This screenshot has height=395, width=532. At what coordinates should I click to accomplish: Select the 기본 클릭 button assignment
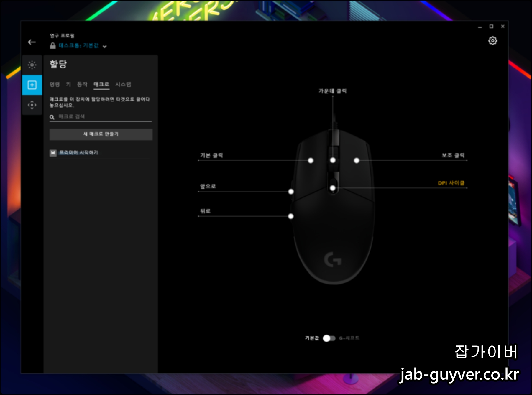point(211,155)
